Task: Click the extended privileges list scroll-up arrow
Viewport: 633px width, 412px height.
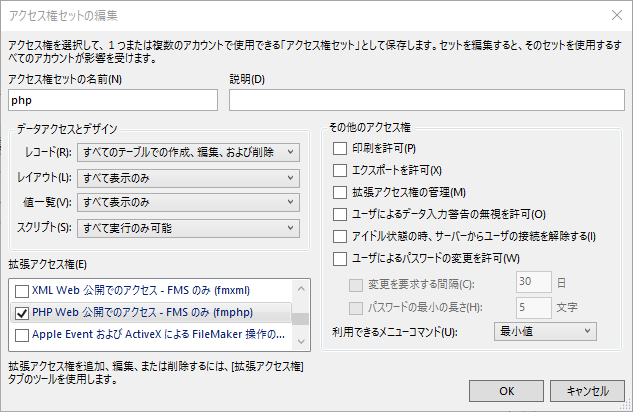Action: [x=301, y=289]
